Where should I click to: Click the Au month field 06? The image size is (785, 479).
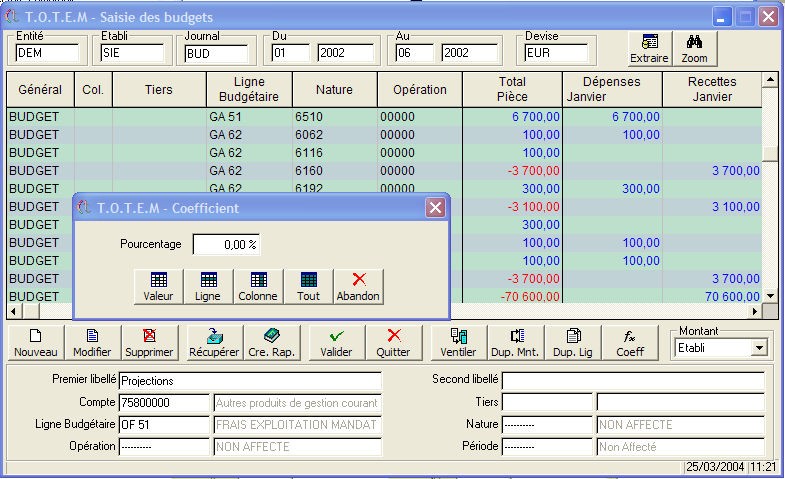tap(415, 53)
